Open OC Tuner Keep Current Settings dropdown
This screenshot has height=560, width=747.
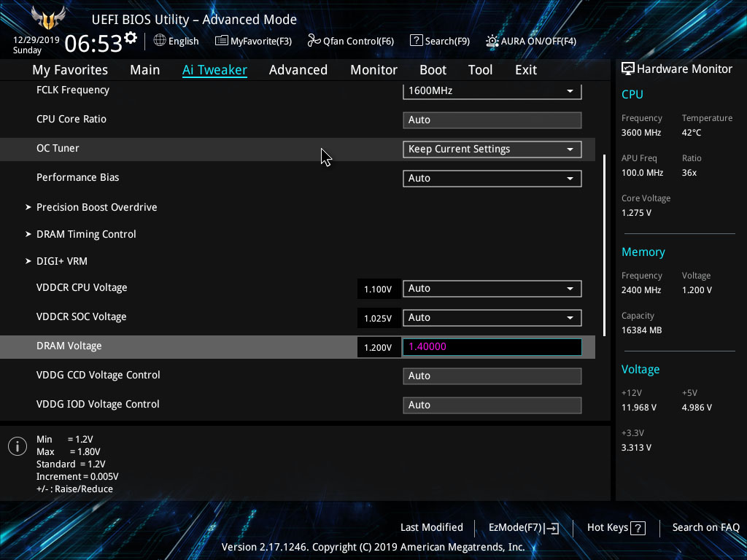(492, 149)
